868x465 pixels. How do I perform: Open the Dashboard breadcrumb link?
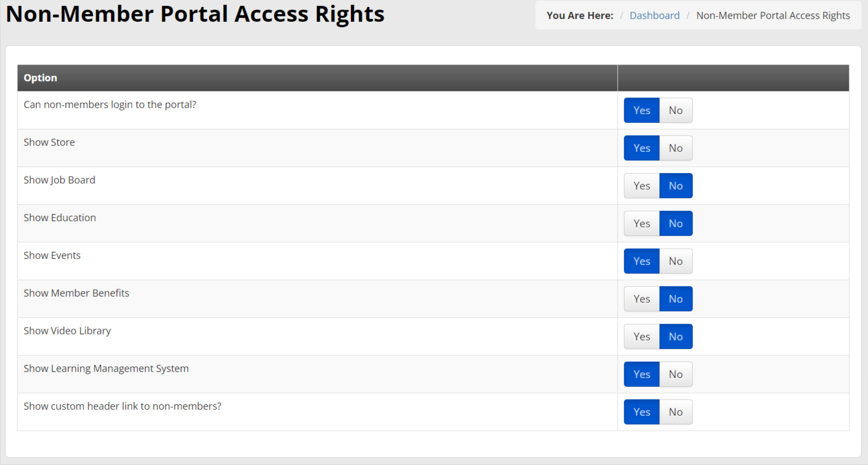654,15
